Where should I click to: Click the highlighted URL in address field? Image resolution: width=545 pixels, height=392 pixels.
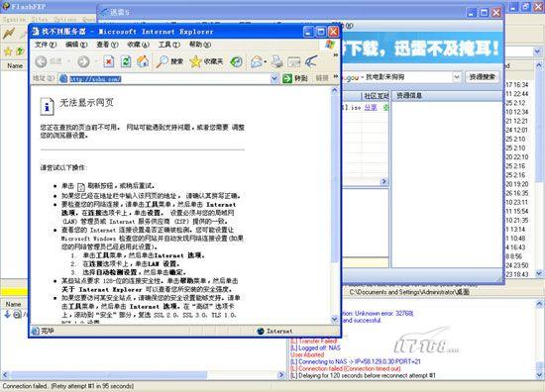(x=95, y=79)
